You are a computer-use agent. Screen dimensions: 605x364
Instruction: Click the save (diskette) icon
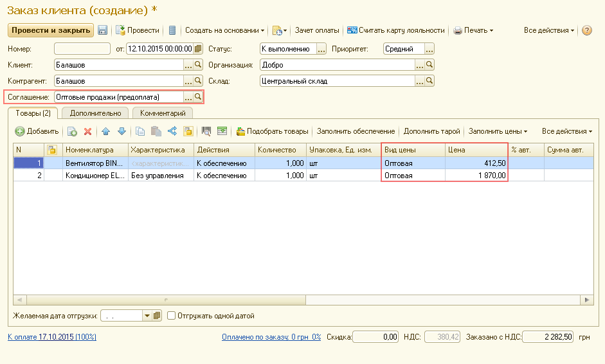pos(103,30)
